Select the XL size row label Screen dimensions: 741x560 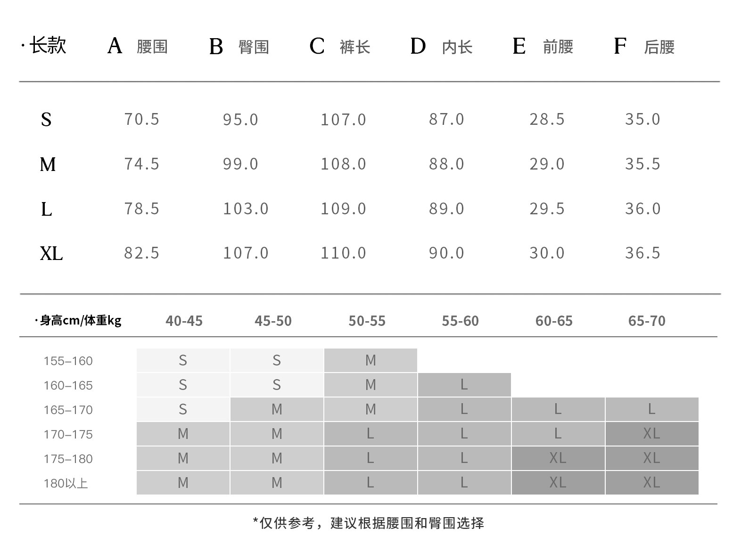(51, 253)
